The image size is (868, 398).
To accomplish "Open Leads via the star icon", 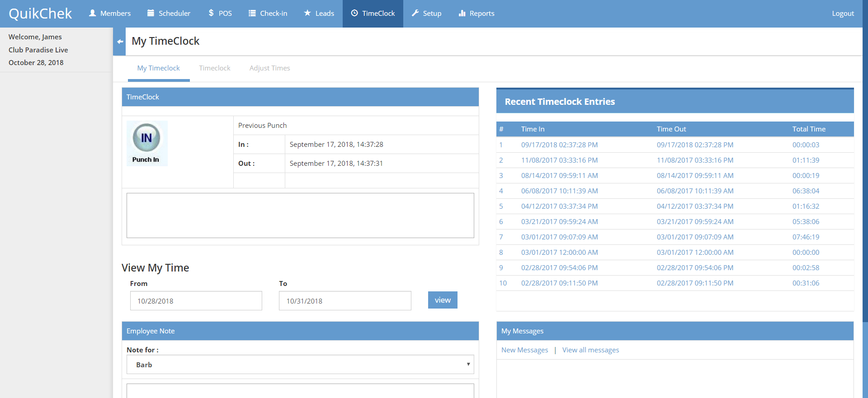I will [307, 13].
